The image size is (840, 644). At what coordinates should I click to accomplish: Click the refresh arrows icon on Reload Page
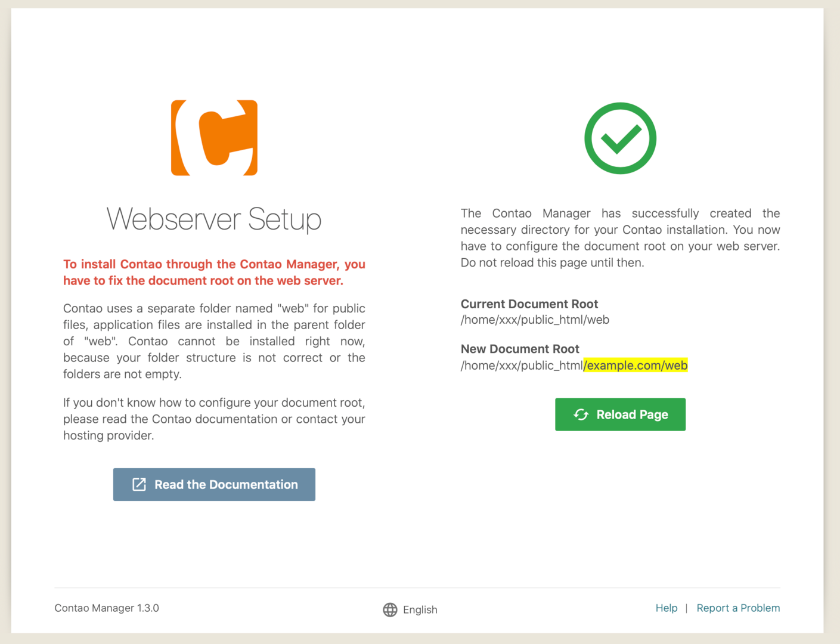point(581,414)
